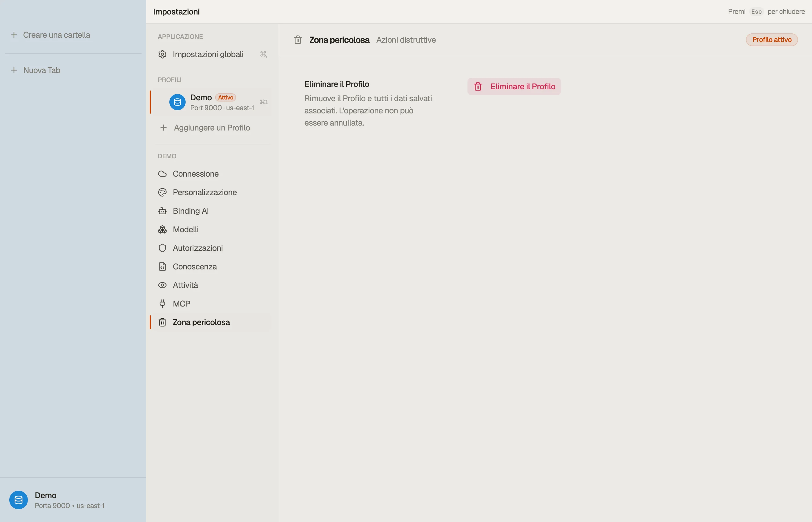812x522 pixels.
Task: Click the Demo avatar in the bottom-left footer
Action: pos(19,500)
